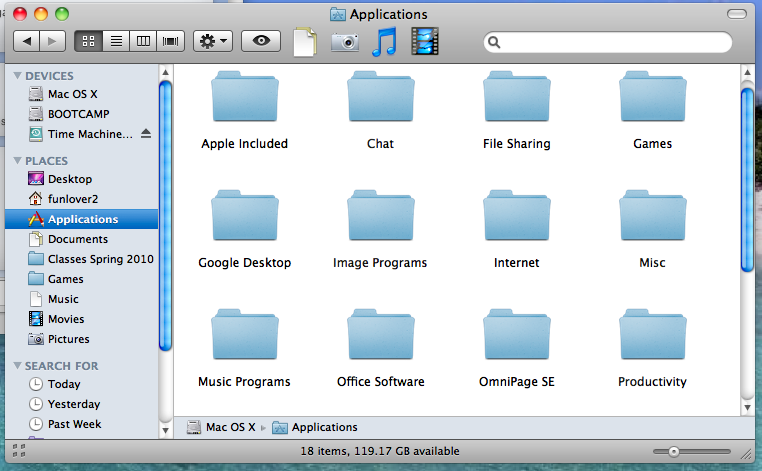Click inside the Finder search field
This screenshot has width=762, height=471.
(607, 42)
